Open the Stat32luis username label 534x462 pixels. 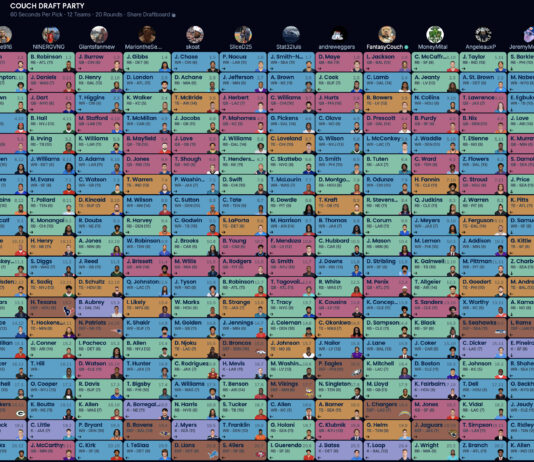click(289, 47)
